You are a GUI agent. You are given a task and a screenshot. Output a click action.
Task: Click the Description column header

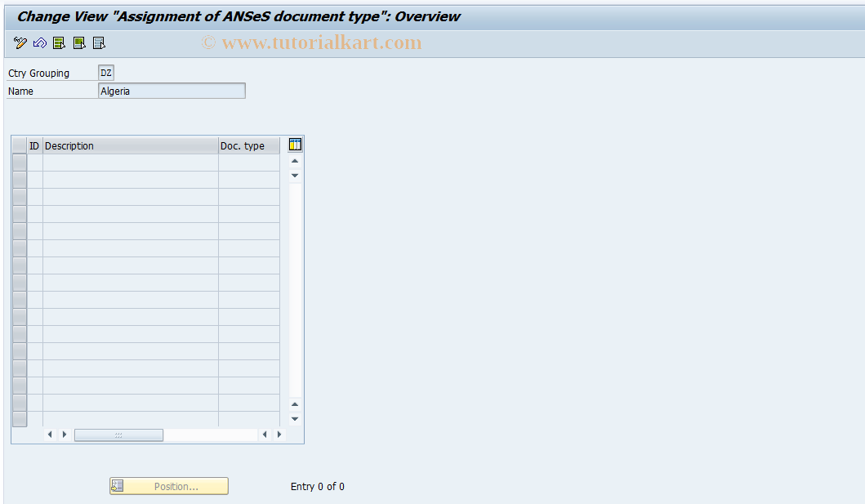(x=131, y=145)
